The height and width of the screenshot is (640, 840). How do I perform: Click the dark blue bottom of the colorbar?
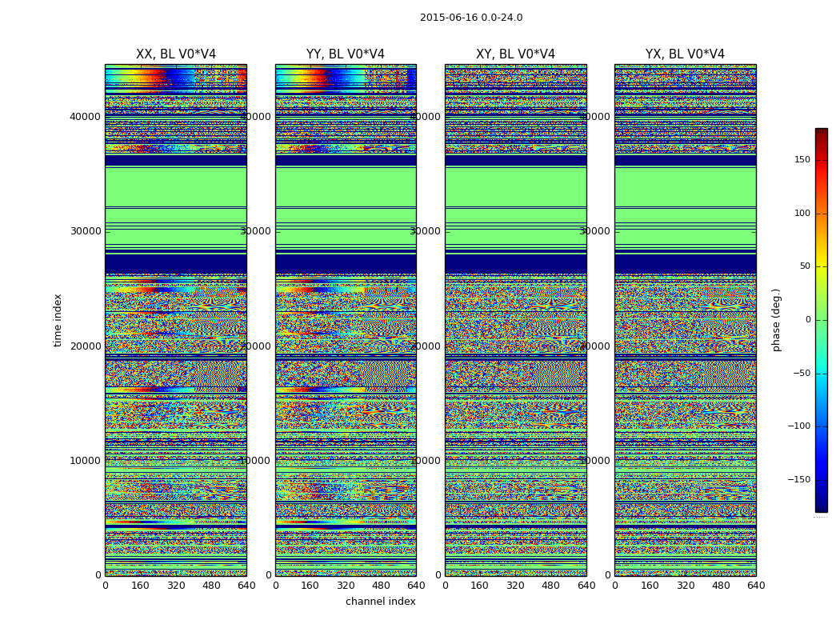coord(821,507)
